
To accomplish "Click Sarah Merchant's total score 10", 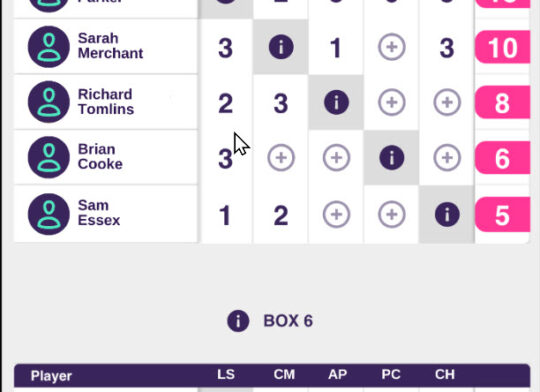I will tap(502, 47).
